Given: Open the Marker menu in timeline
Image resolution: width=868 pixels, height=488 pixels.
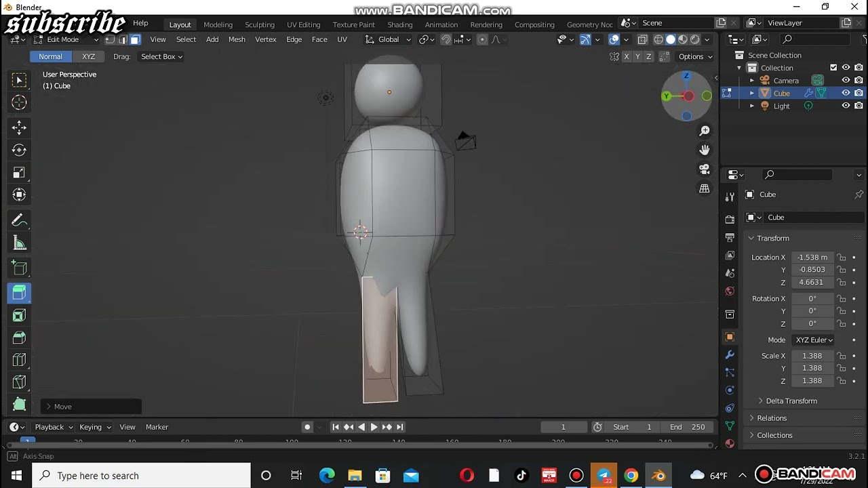Looking at the screenshot, I should coord(157,427).
